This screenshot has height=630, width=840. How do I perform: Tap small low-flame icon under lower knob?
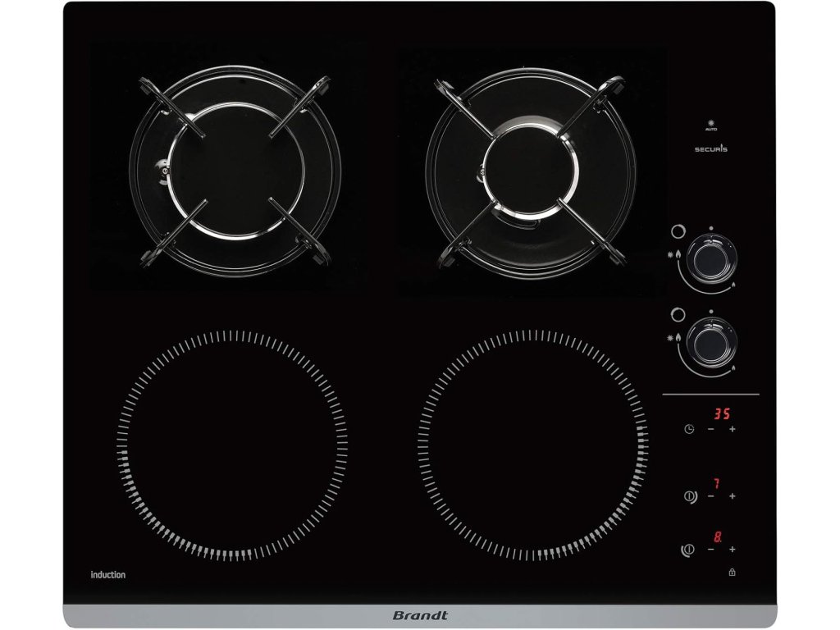coord(733,368)
